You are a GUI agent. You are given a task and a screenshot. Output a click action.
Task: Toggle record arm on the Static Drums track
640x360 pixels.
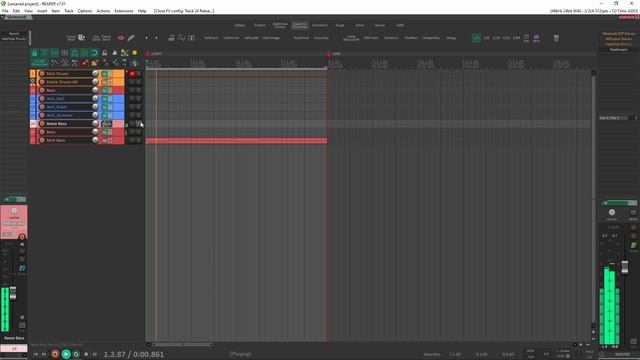pyautogui.click(x=42, y=82)
